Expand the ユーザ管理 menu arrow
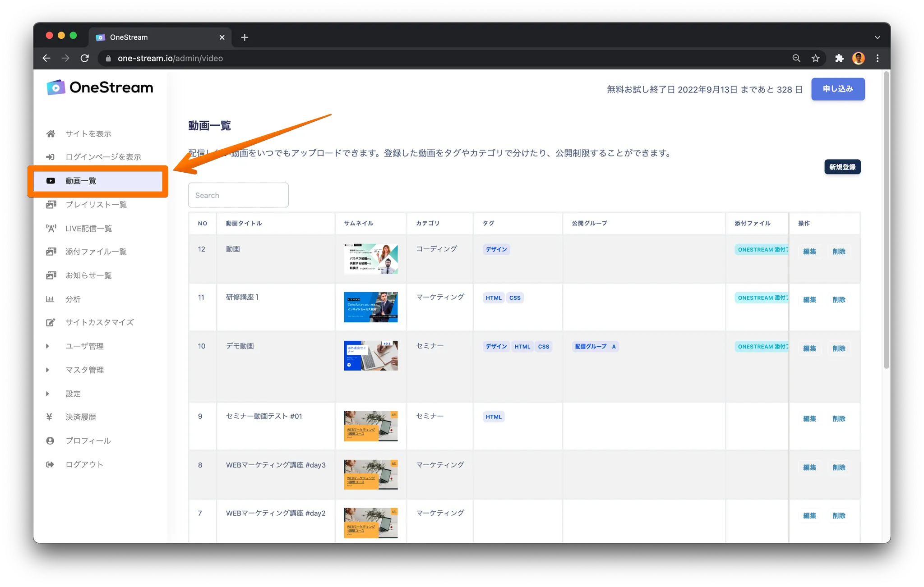The image size is (924, 587). (47, 346)
